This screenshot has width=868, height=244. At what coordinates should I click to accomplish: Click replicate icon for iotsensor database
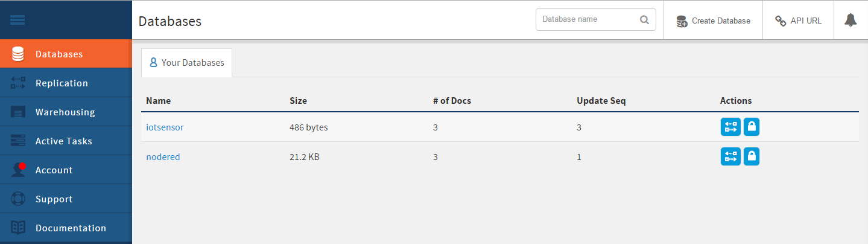tap(730, 127)
